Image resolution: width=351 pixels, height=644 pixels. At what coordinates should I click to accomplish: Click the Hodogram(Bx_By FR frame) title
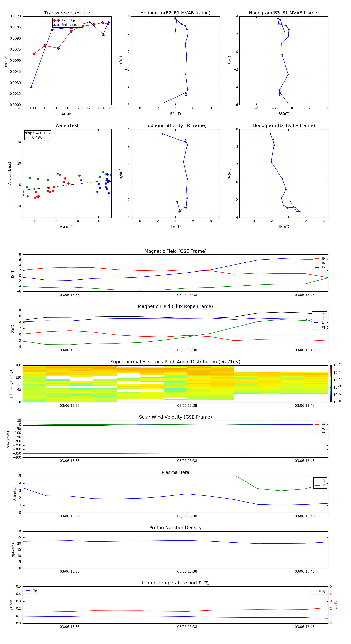click(284, 125)
